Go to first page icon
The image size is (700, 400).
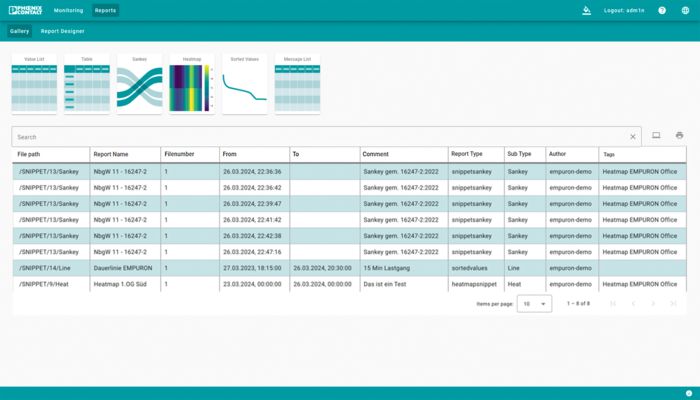pyautogui.click(x=613, y=304)
